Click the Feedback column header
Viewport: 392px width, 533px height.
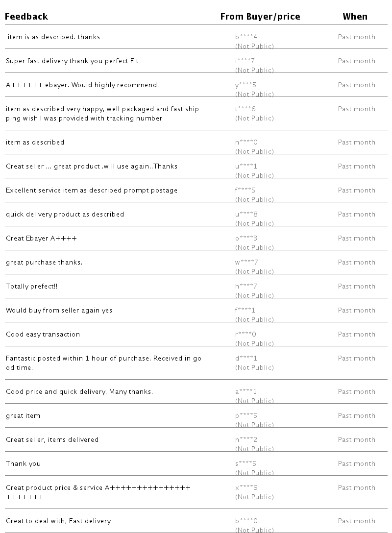[x=26, y=16]
